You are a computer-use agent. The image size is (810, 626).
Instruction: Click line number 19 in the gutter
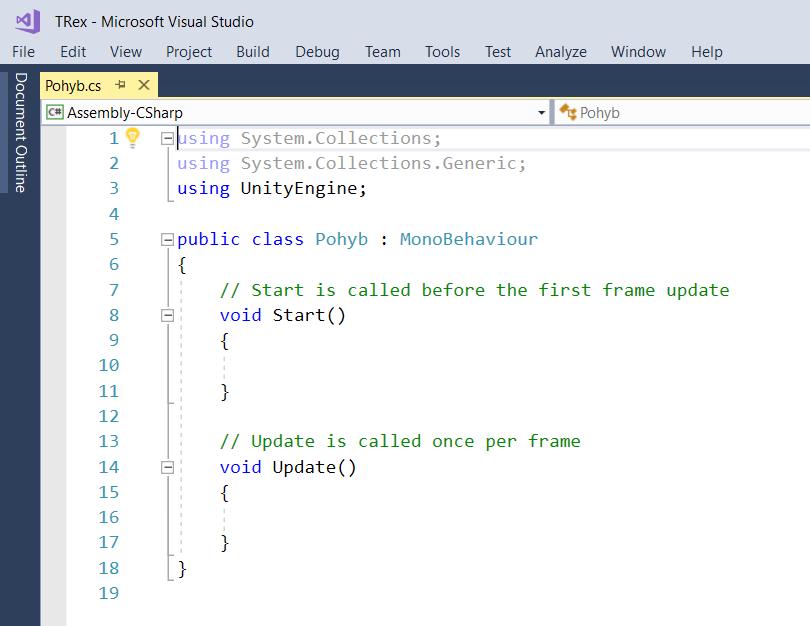[109, 593]
